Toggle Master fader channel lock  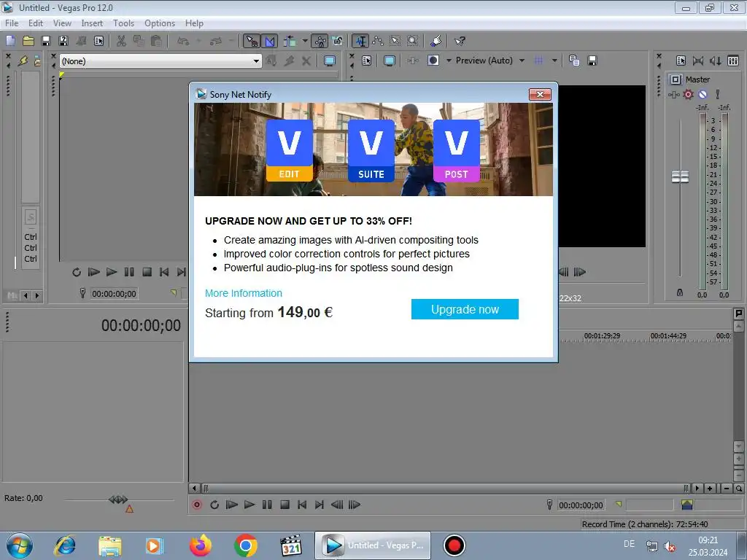tap(680, 292)
